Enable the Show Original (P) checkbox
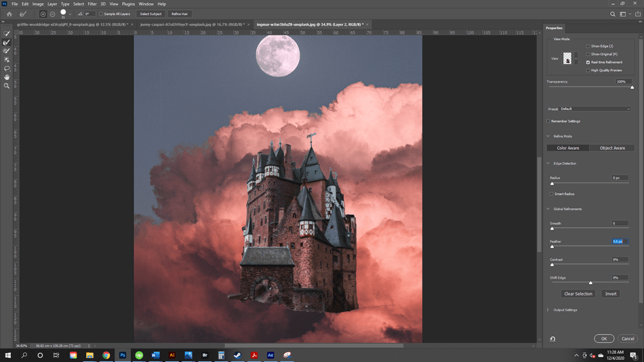 [x=588, y=54]
